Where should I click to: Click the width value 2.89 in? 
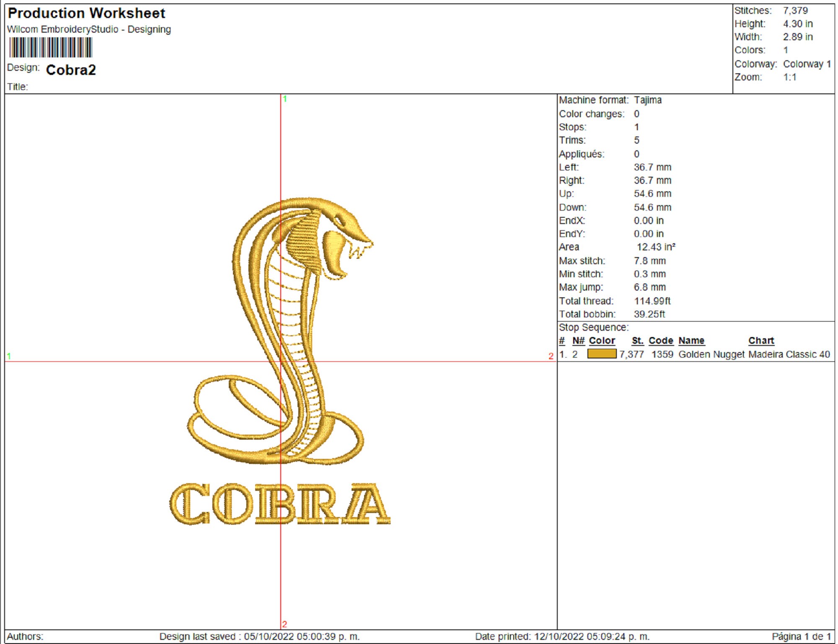point(798,37)
